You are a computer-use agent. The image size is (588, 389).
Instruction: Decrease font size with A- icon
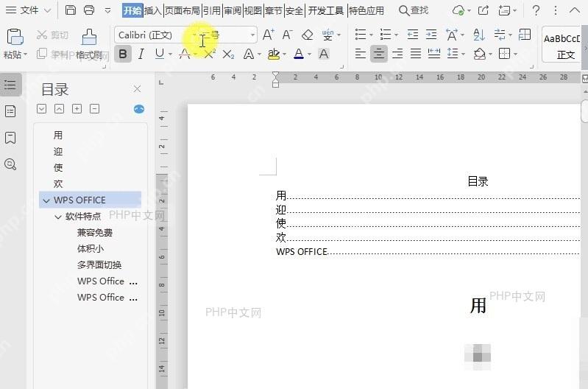[287, 35]
